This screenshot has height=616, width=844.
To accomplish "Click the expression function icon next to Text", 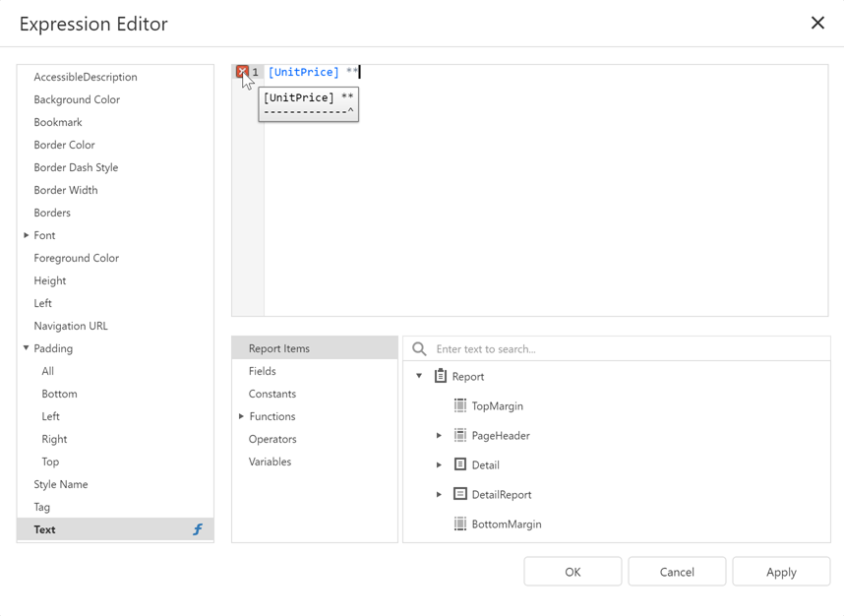I will pos(197,529).
